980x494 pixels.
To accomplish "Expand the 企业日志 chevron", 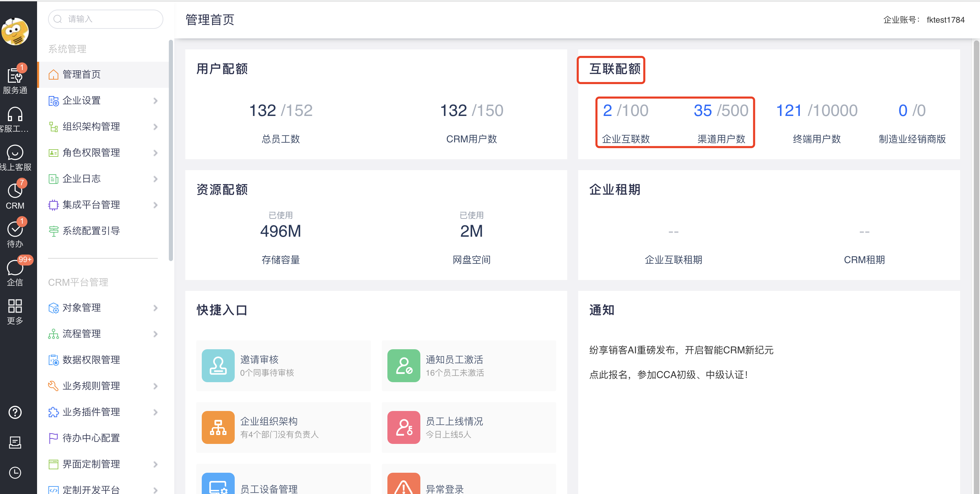I will click(x=155, y=179).
